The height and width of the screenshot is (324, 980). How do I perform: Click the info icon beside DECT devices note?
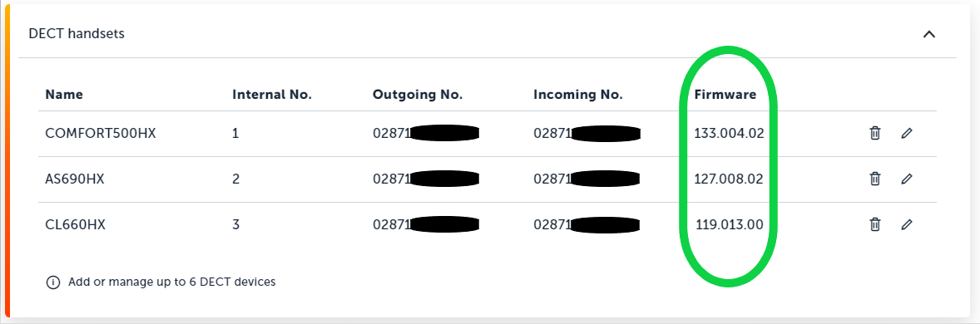[x=53, y=282]
